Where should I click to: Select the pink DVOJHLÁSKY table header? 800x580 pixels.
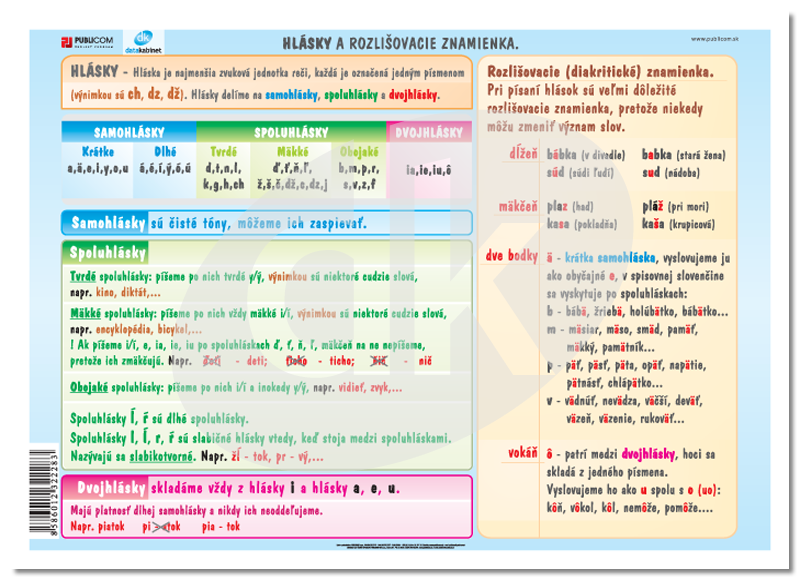pyautogui.click(x=429, y=133)
